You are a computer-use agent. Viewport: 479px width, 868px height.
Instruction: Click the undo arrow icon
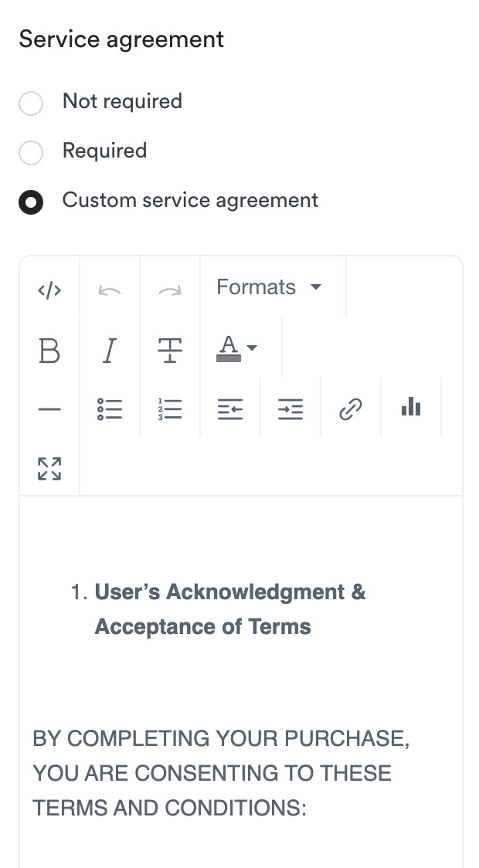[x=110, y=290]
